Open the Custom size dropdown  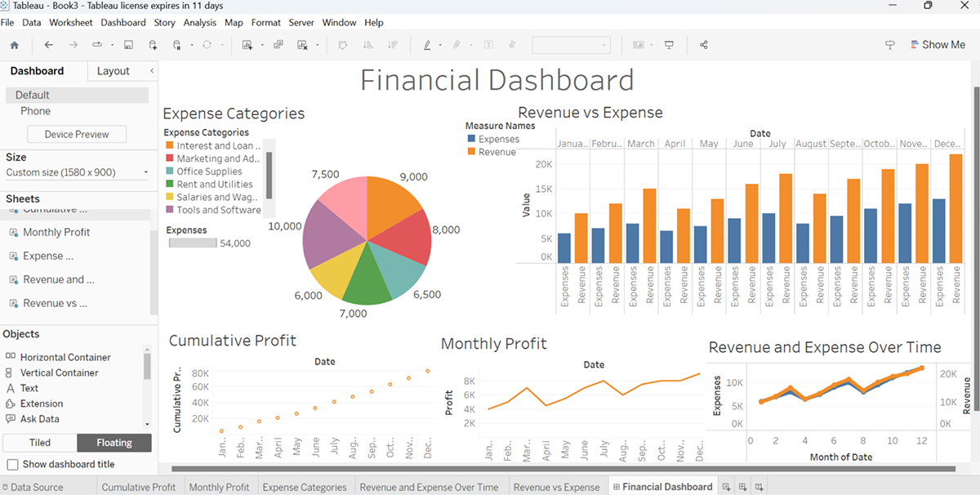click(x=77, y=172)
